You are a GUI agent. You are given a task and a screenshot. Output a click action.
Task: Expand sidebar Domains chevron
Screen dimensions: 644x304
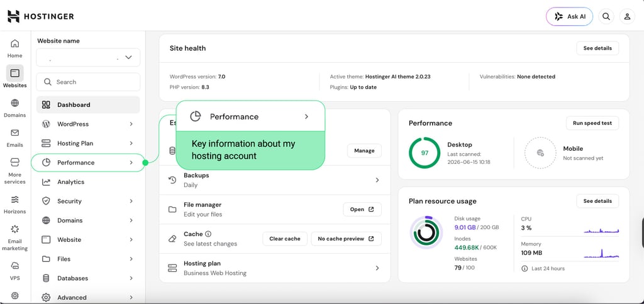point(131,220)
